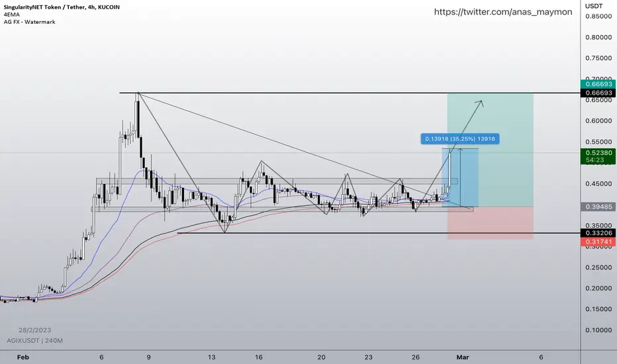Select the black 0.33206 line price tag
The height and width of the screenshot is (364, 617).
tap(598, 233)
